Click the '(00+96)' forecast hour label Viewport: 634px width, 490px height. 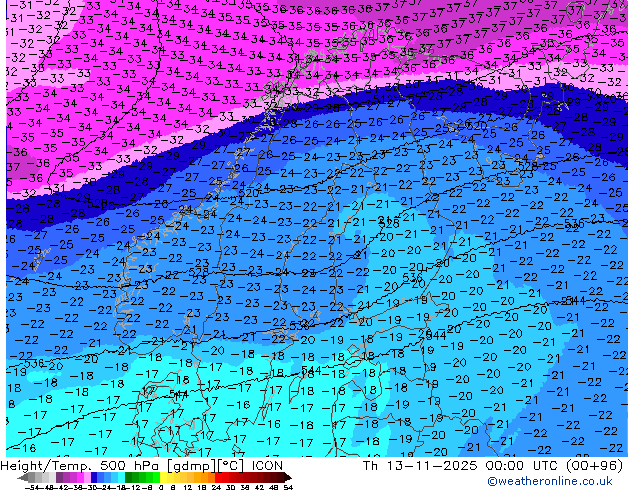[594, 466]
